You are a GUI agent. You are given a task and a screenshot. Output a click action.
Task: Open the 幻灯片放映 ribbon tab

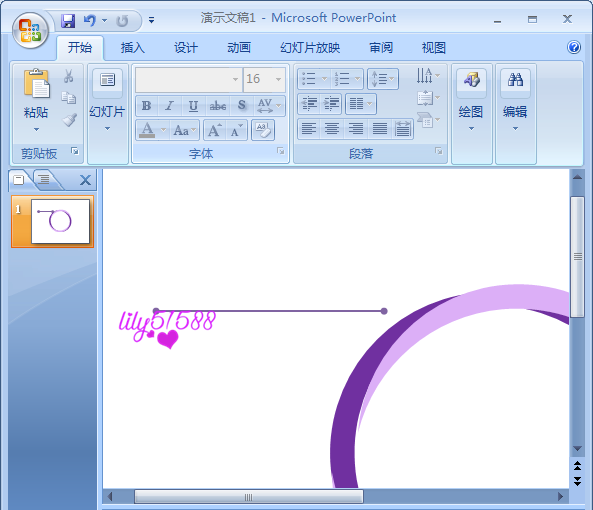point(310,48)
